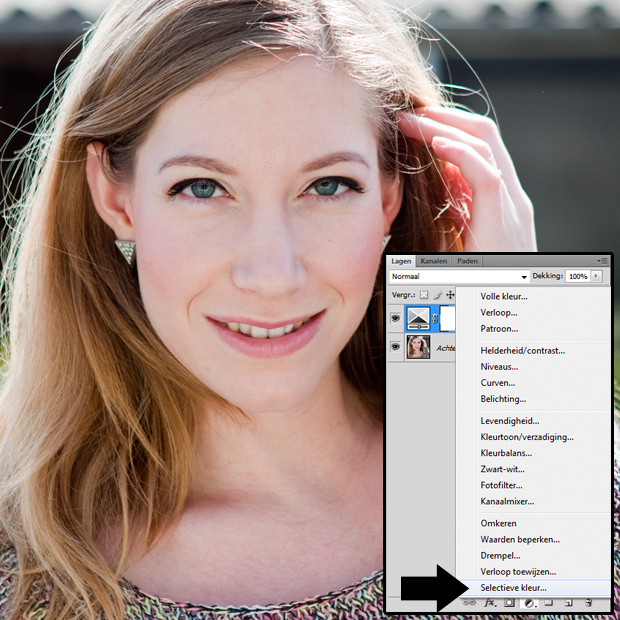The height and width of the screenshot is (620, 620).
Task: Expand the Dekking opacity slider arrow
Action: pos(597,276)
